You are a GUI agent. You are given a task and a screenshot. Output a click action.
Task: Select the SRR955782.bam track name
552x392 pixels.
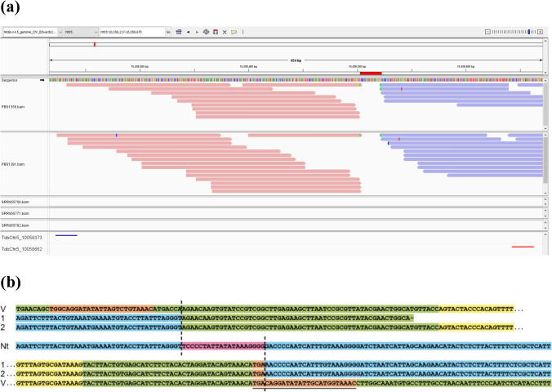[x=16, y=225]
